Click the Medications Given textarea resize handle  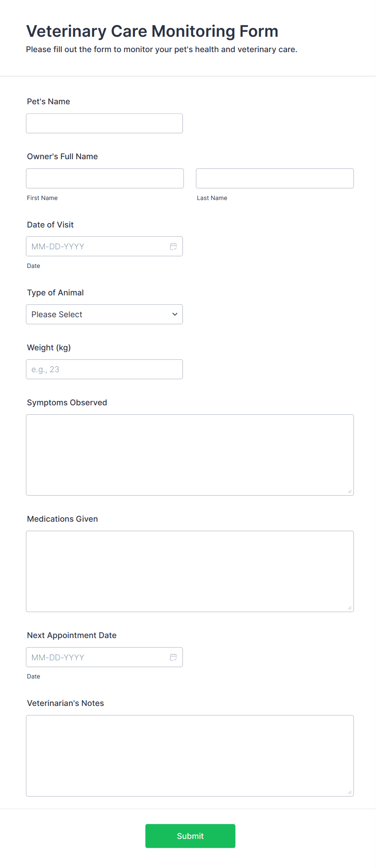click(x=350, y=608)
